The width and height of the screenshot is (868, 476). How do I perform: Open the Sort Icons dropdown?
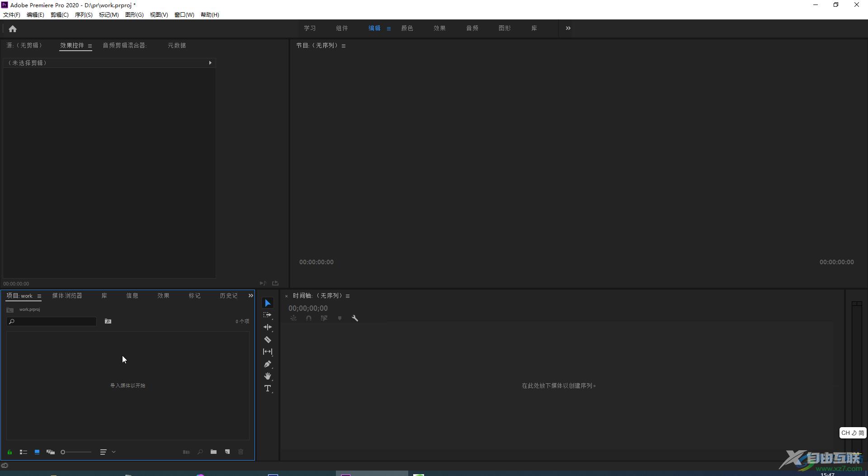[x=108, y=452]
